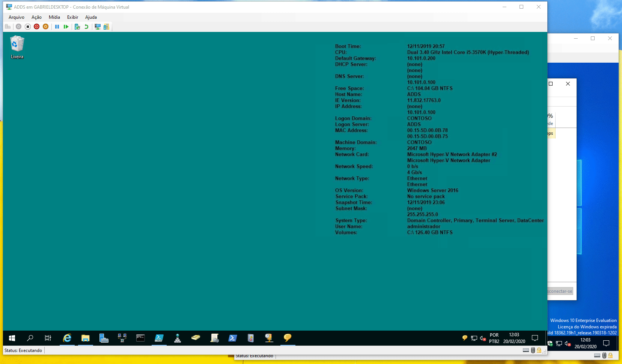Toggle Enhanced Session mode with the monitor icon

pos(97,26)
